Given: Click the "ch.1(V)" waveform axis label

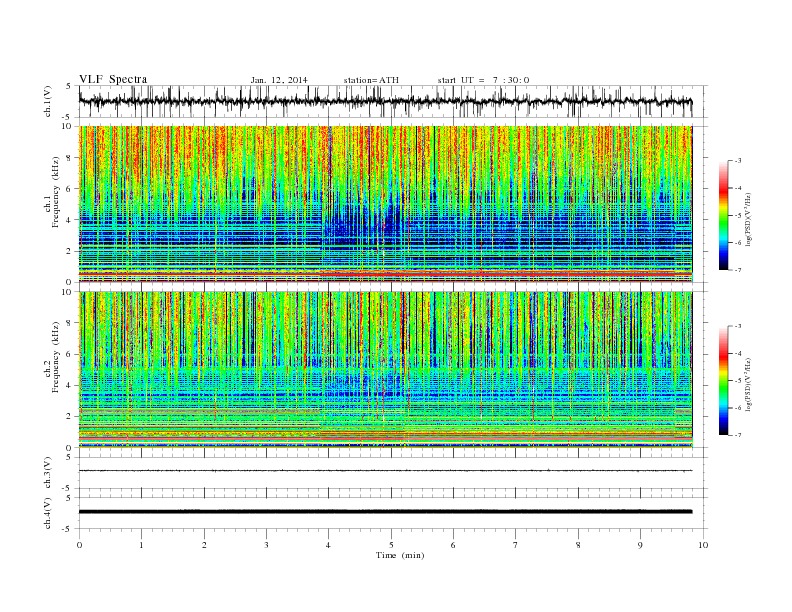Looking at the screenshot, I should pyautogui.click(x=48, y=101).
